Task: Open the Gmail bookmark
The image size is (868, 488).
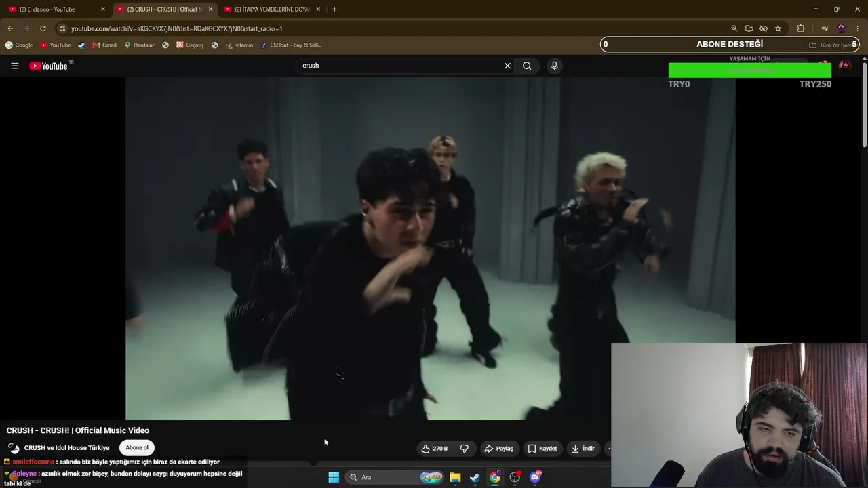Action: [x=104, y=45]
